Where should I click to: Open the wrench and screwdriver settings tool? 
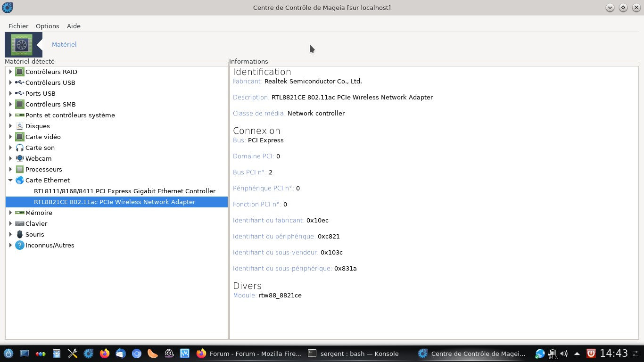[73, 354]
